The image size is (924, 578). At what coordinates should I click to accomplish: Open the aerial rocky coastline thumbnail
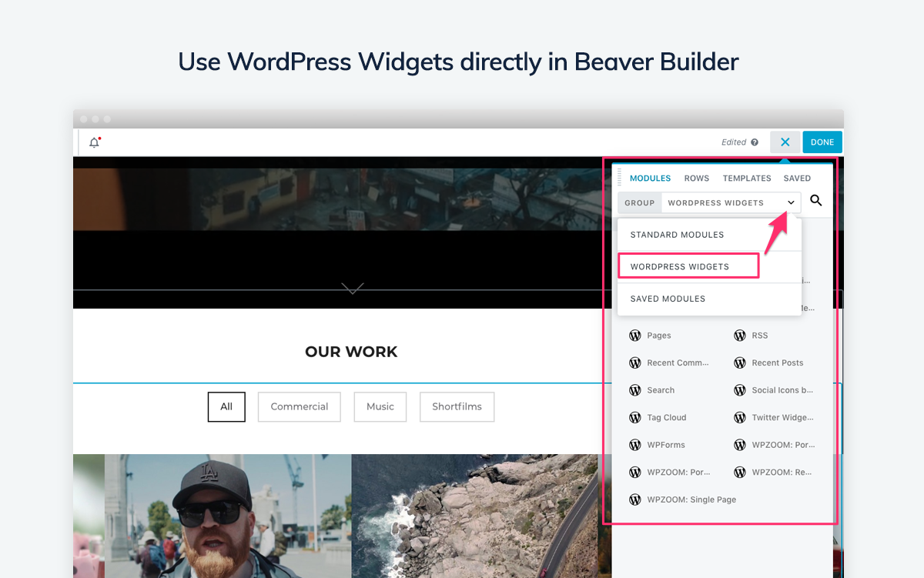474,516
